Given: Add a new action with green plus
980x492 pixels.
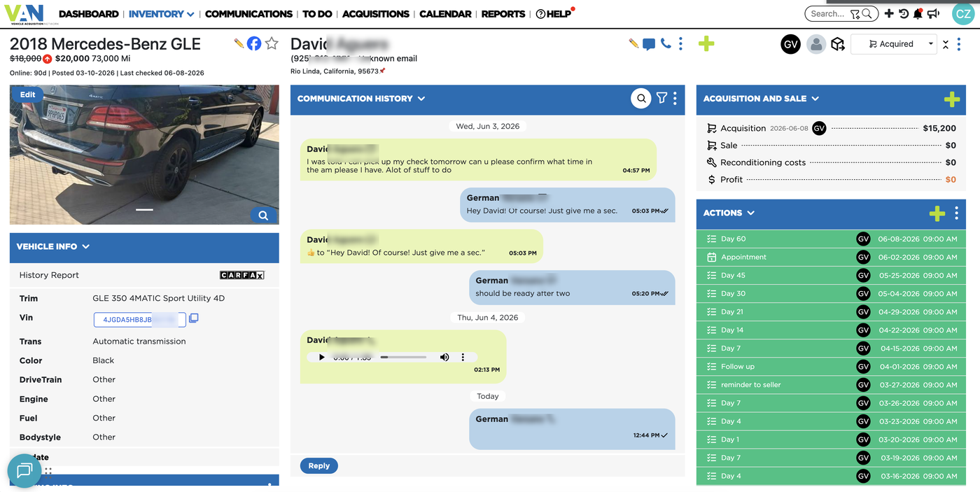Looking at the screenshot, I should tap(937, 213).
